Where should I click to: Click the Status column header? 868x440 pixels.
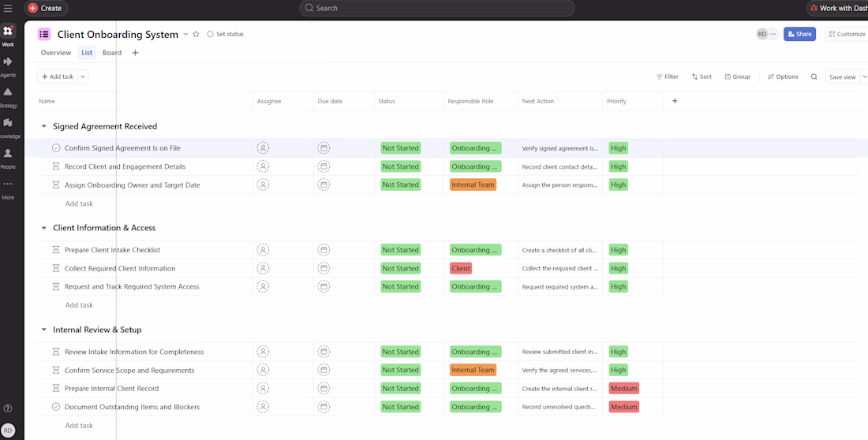[387, 101]
